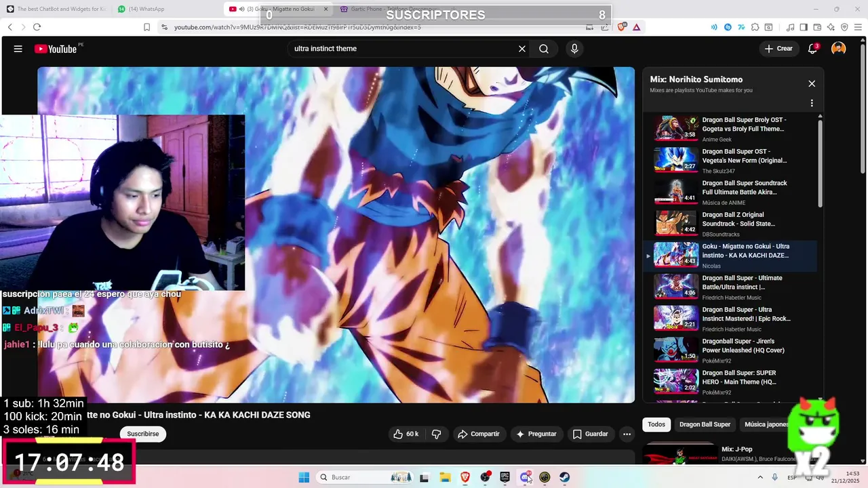Go to the YouTube home logo

(56, 49)
